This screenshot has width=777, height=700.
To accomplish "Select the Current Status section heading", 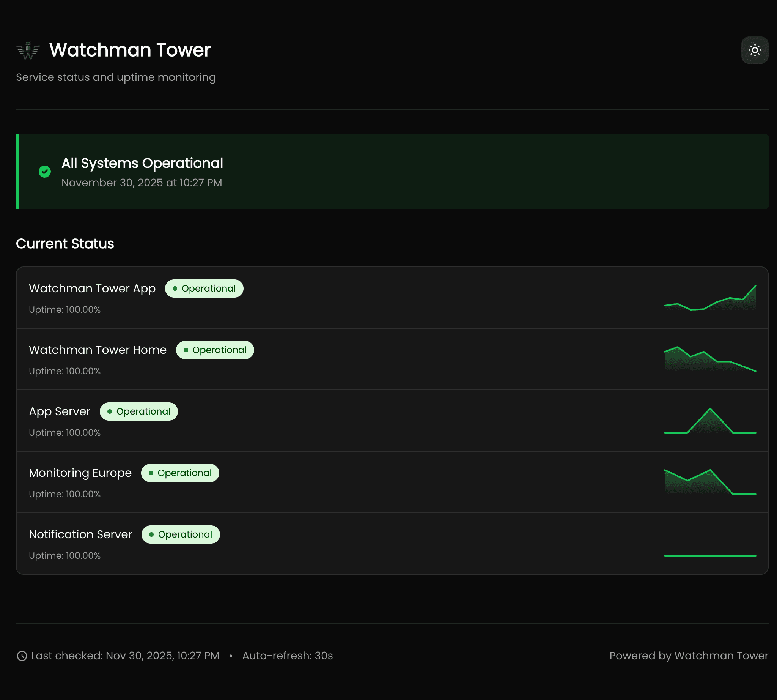I will click(x=64, y=243).
